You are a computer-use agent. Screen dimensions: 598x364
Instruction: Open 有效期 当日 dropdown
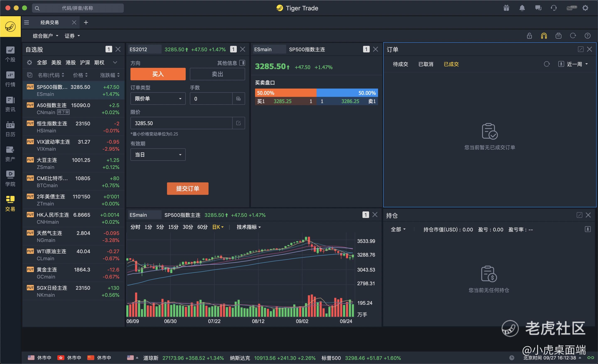coord(158,155)
